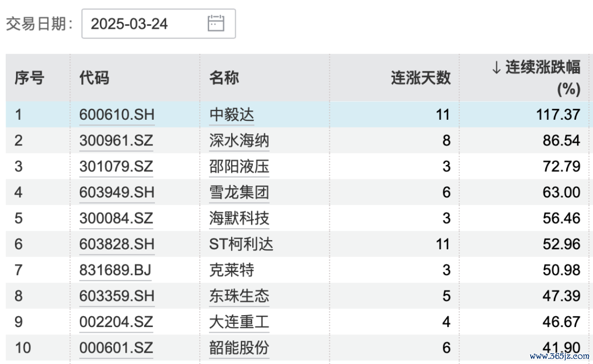
Task: Click 连涨天数 4 in 大连重工 row
Action: tap(447, 322)
